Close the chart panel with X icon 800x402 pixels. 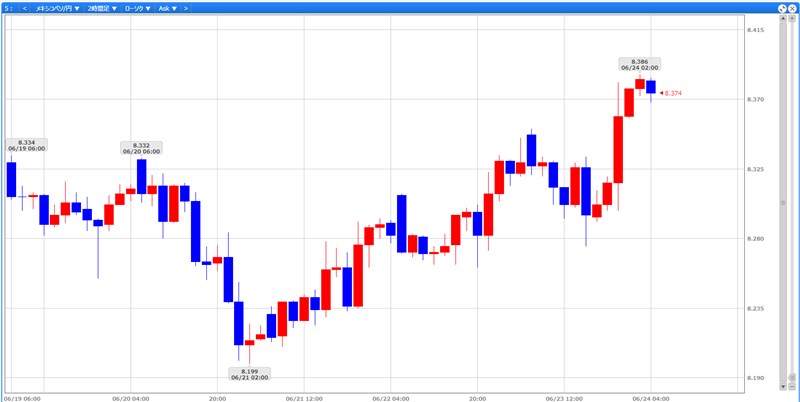[x=793, y=7]
